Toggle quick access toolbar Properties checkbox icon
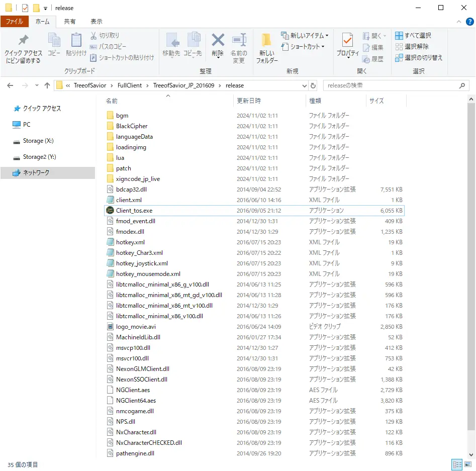 coord(25,8)
